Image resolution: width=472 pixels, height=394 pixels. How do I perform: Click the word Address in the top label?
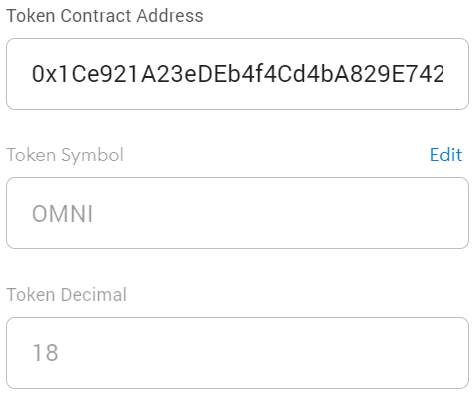click(x=170, y=16)
